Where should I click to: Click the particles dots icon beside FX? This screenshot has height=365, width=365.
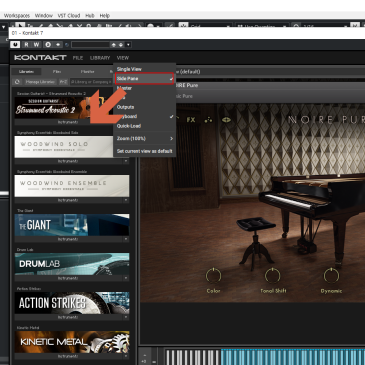pos(208,120)
